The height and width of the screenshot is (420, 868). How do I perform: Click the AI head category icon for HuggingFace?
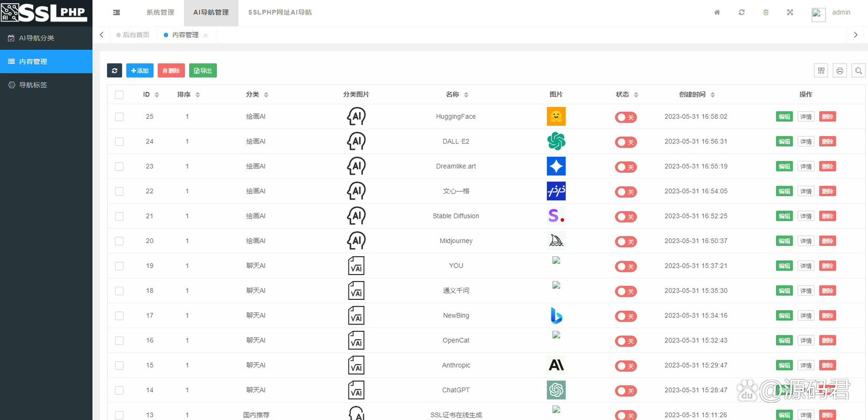[x=356, y=116]
